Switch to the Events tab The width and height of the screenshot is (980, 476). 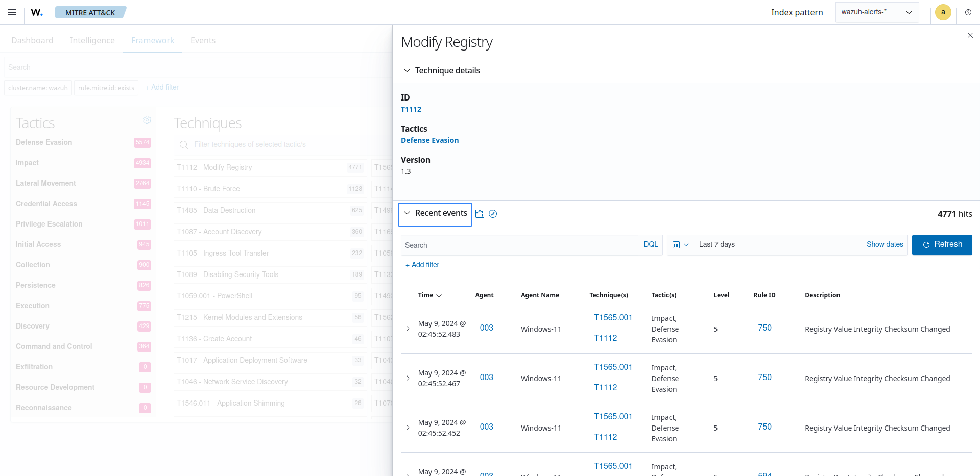[x=203, y=40]
